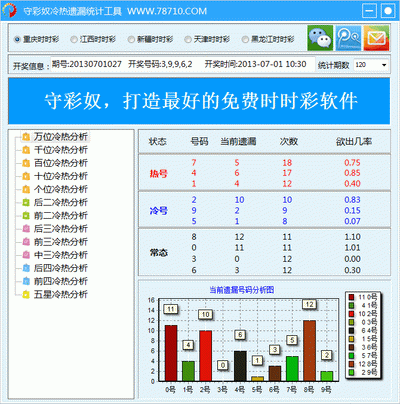Click the yellow icon beside 五星冷热分析
The image size is (400, 404).
point(26,294)
